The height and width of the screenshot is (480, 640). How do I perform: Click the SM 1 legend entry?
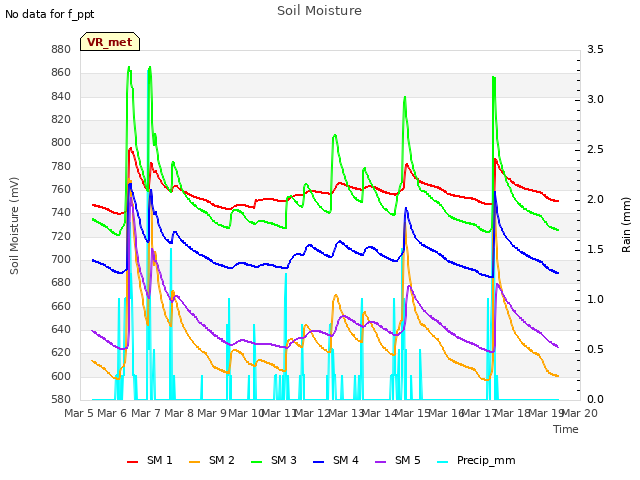click(x=150, y=460)
